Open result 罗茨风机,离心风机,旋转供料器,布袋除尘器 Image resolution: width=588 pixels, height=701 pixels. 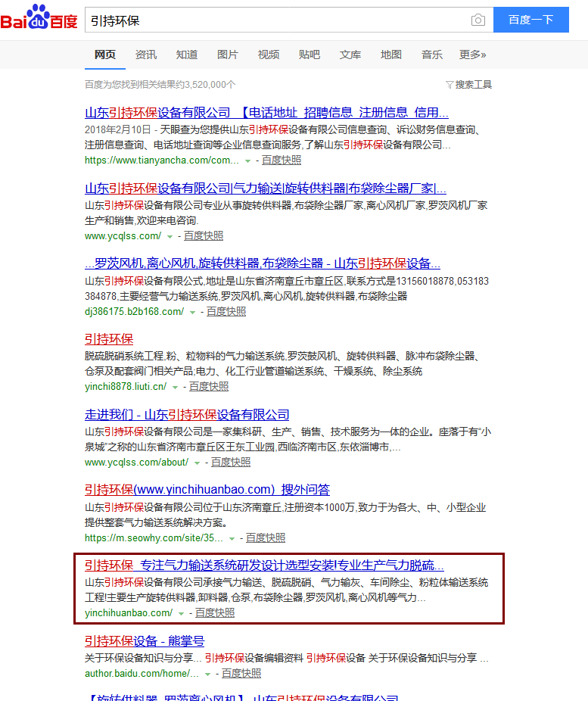(263, 263)
